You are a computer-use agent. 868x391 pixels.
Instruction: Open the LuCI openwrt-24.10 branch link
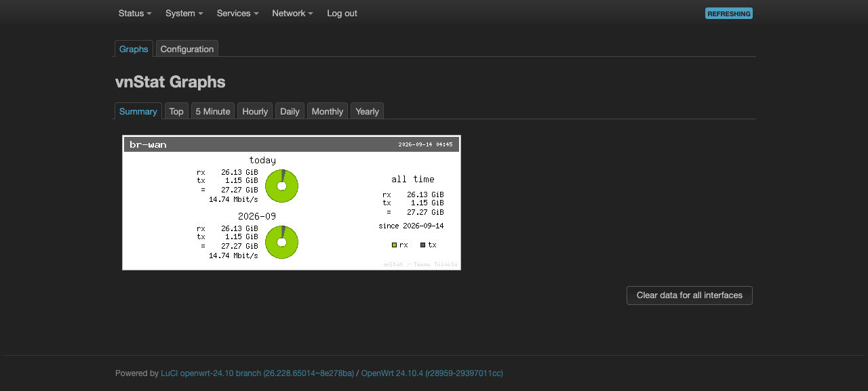(x=257, y=373)
